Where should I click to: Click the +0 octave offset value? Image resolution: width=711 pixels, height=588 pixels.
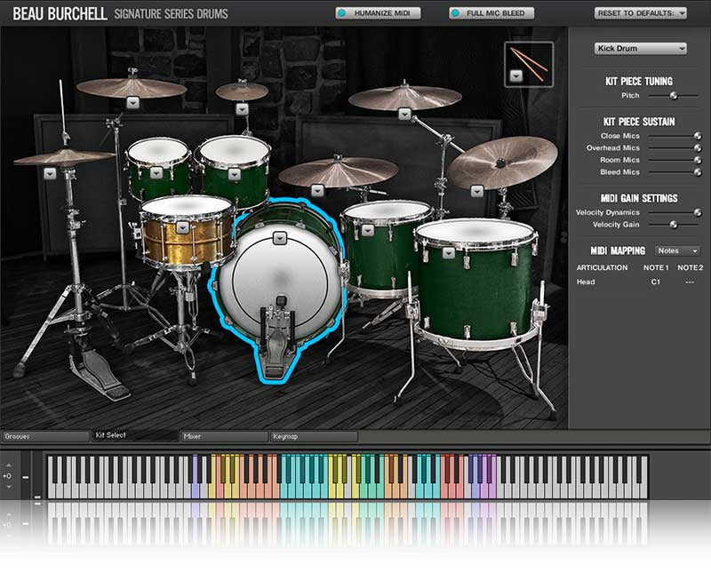pyautogui.click(x=7, y=476)
